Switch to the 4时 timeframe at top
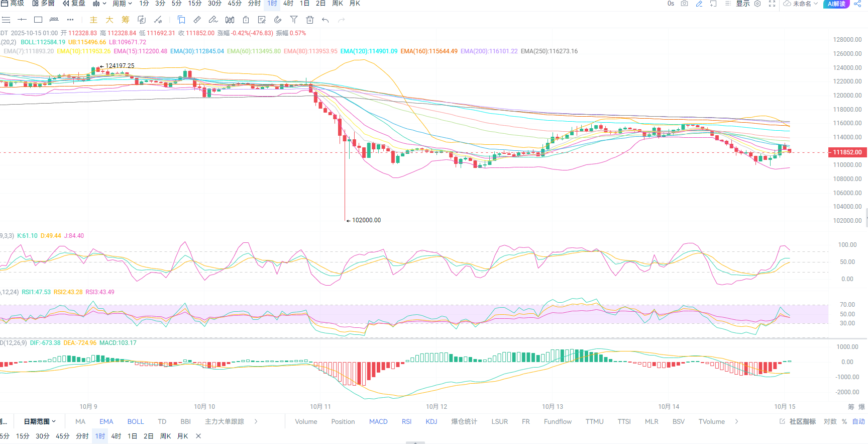 [x=288, y=4]
